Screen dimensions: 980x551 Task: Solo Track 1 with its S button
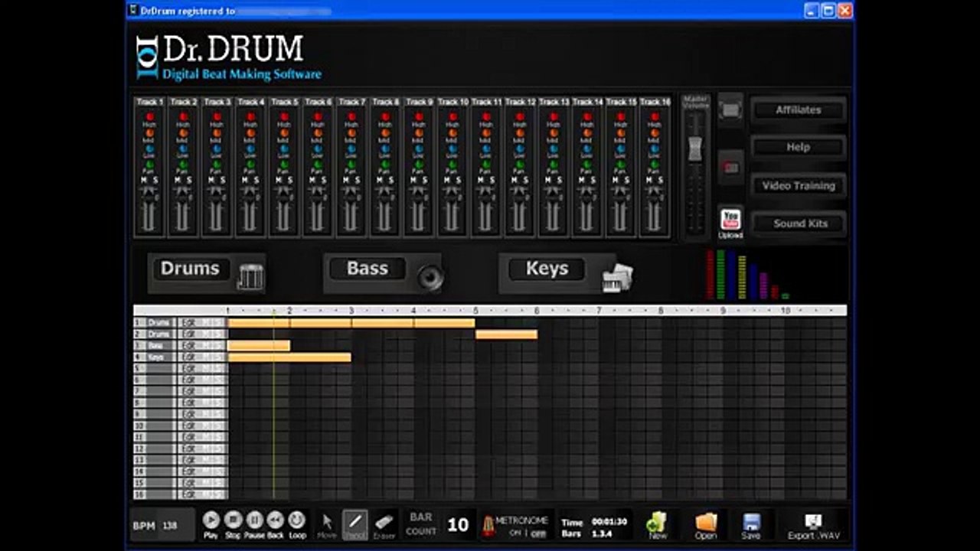coord(155,181)
